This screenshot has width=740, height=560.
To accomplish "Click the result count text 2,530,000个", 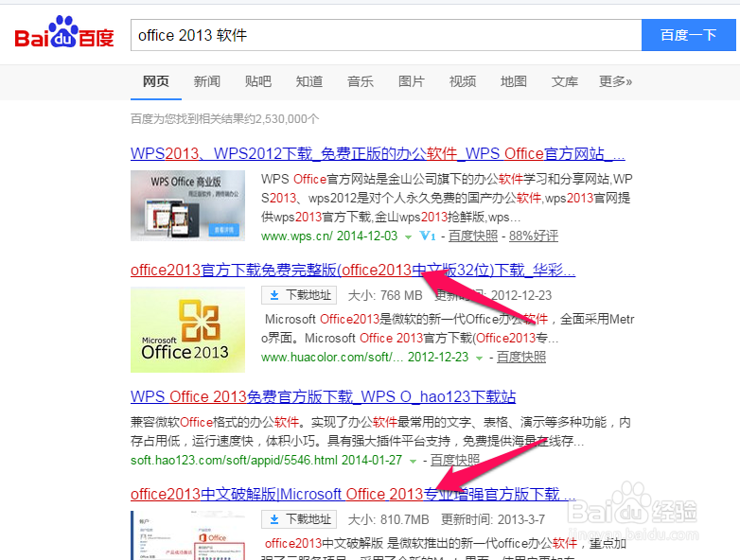I will point(288,119).
